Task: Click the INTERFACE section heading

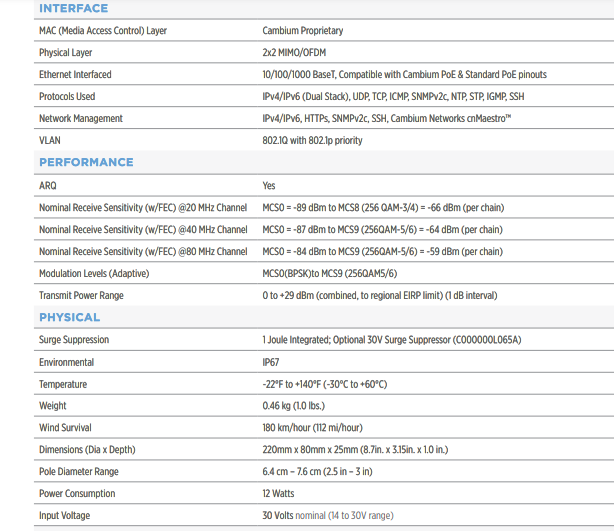Action: pos(73,9)
